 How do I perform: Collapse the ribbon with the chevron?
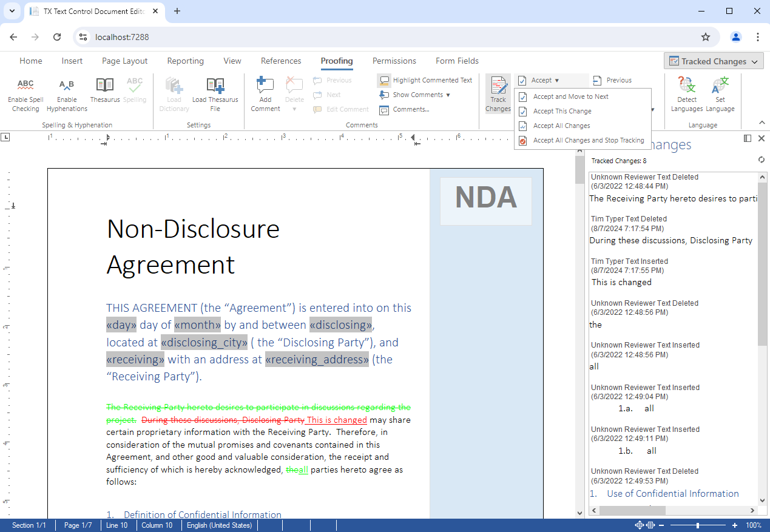761,123
